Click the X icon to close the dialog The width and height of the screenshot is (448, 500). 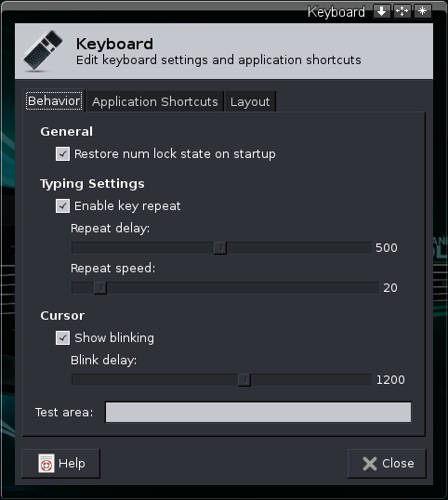coord(370,464)
